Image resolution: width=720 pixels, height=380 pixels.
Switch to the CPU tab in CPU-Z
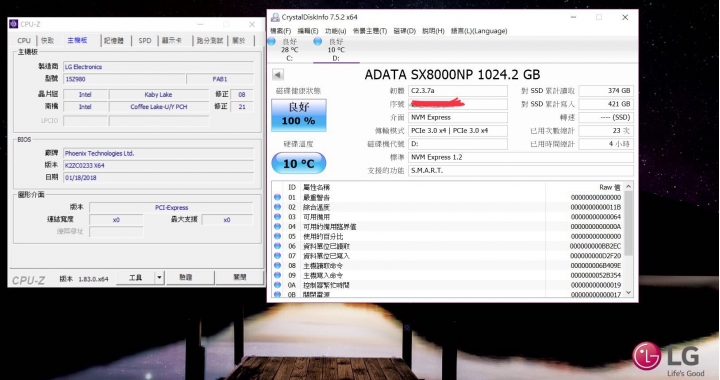pyautogui.click(x=24, y=40)
